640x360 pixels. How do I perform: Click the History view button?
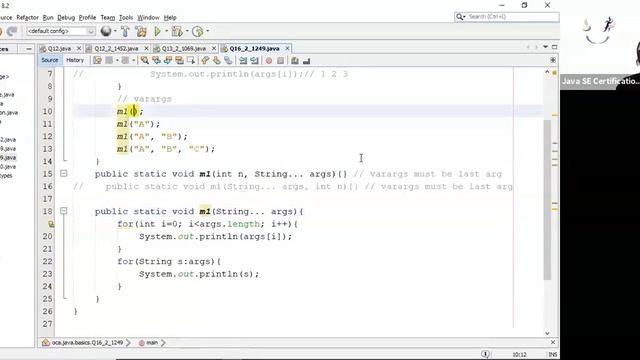pyautogui.click(x=75, y=60)
